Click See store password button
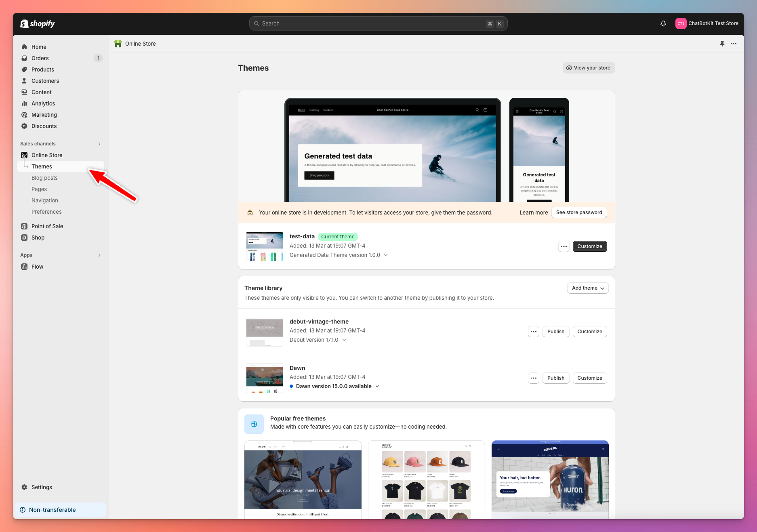The image size is (757, 532). pos(579,212)
